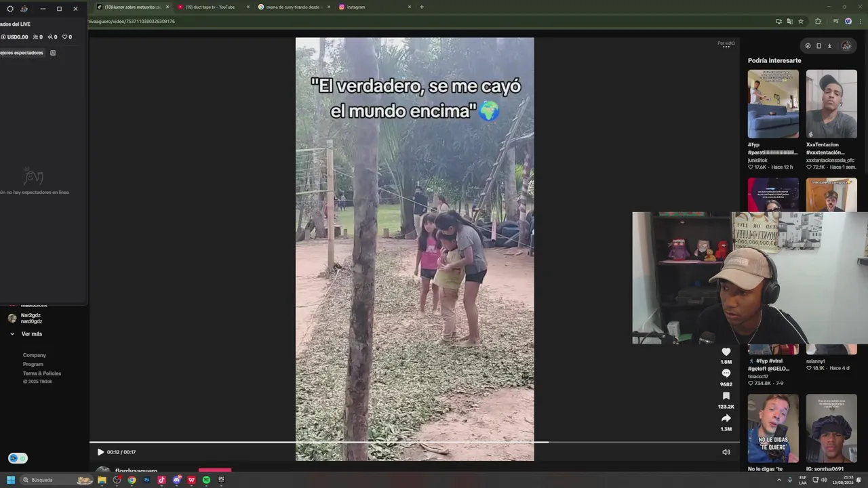The width and height of the screenshot is (868, 488).
Task: Open the three-dot menu under Por vidIQ
Action: click(726, 47)
